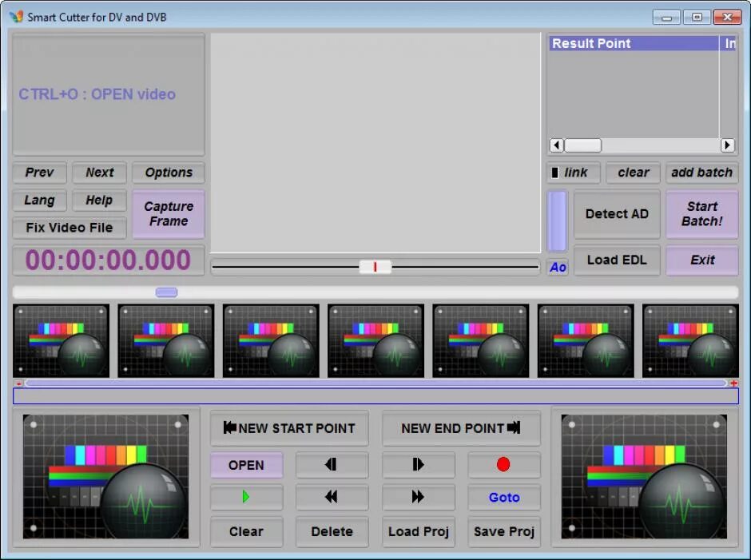
Task: Click the Result list horizontal scrollbar thumb
Action: click(x=582, y=145)
